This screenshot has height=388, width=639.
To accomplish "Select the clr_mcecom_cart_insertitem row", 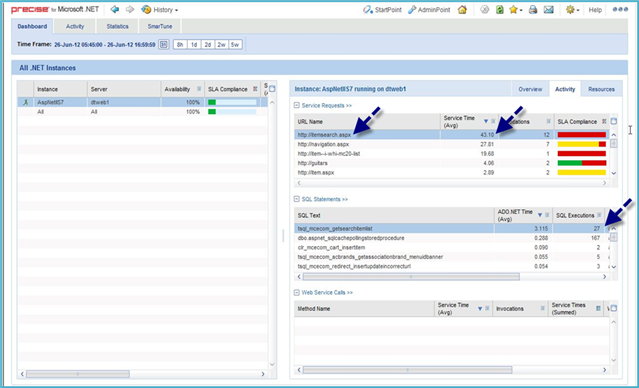I will click(452, 247).
